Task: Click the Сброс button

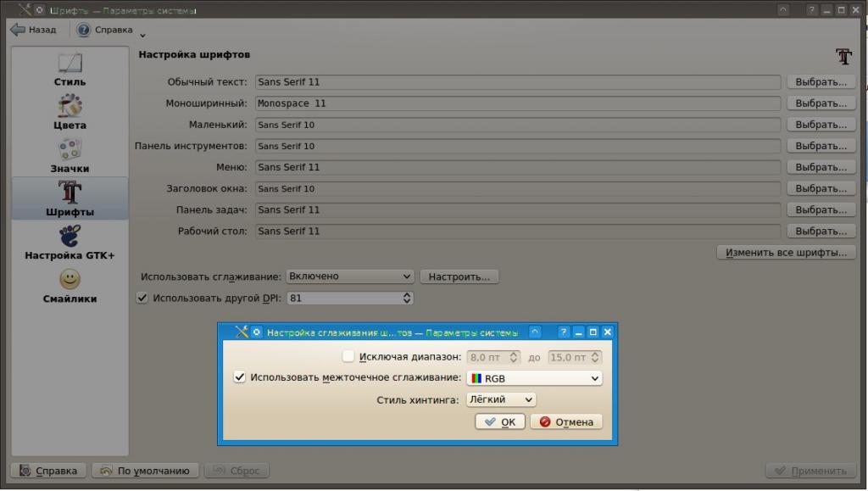Action: click(237, 471)
